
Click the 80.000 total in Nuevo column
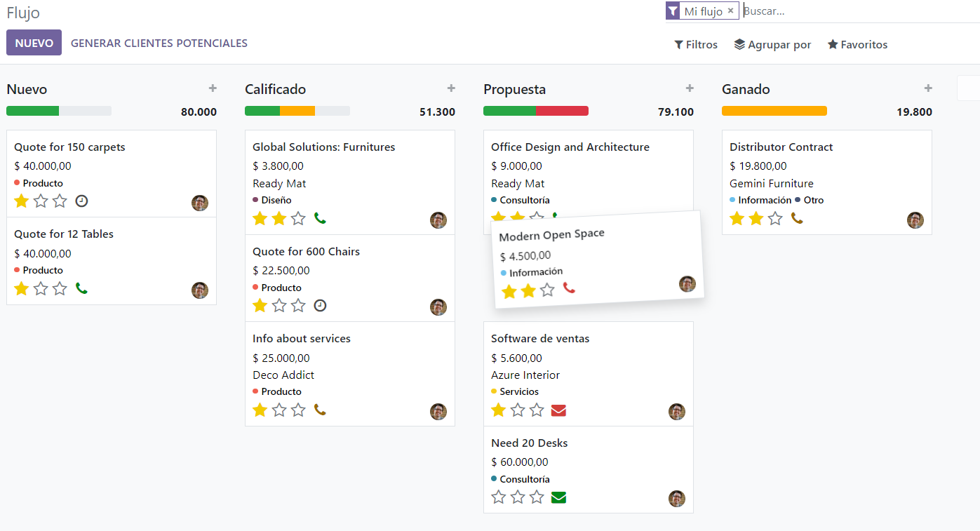[199, 112]
